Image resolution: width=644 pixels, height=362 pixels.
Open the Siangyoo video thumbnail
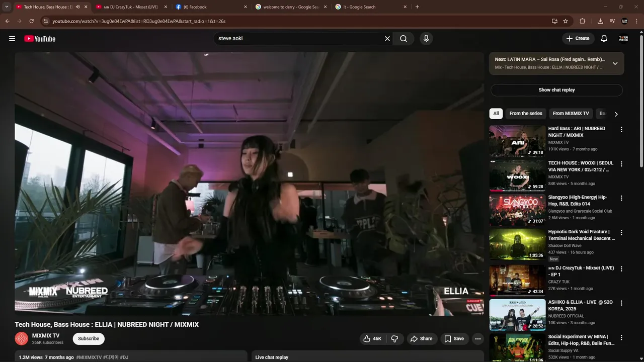click(517, 210)
